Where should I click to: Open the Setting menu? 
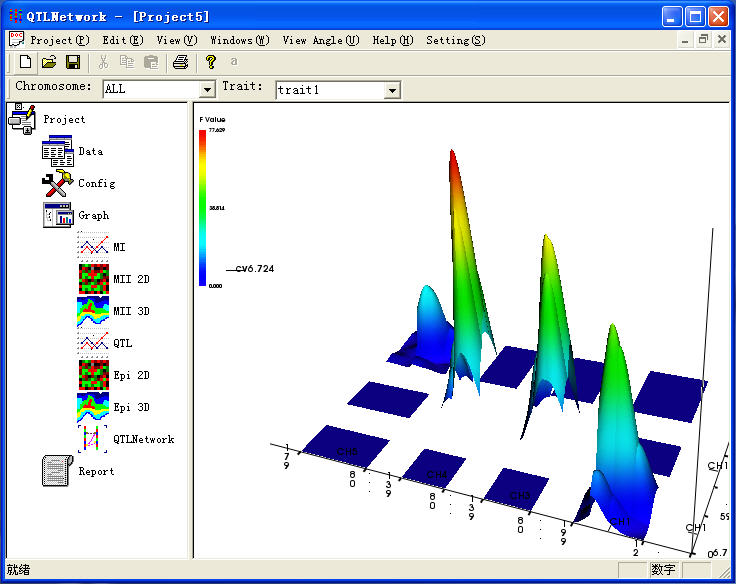(455, 40)
